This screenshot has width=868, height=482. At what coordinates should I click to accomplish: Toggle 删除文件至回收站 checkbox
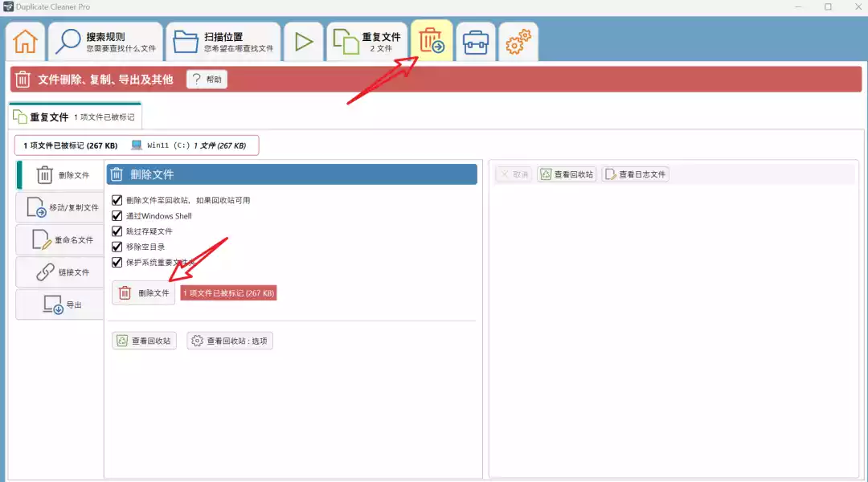(117, 200)
